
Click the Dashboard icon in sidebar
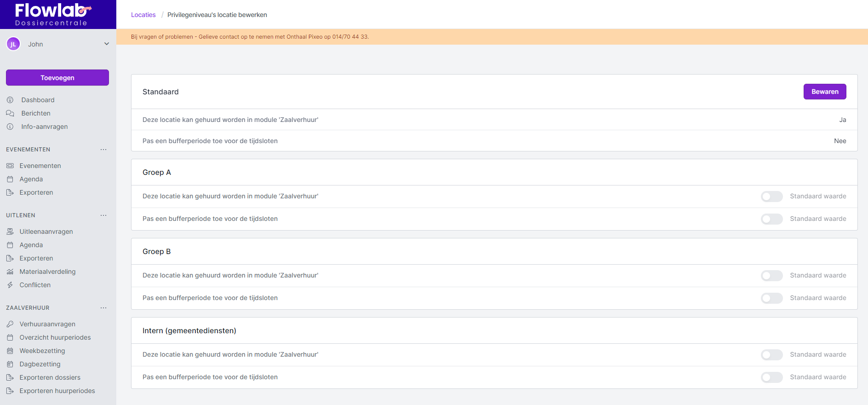coord(10,100)
